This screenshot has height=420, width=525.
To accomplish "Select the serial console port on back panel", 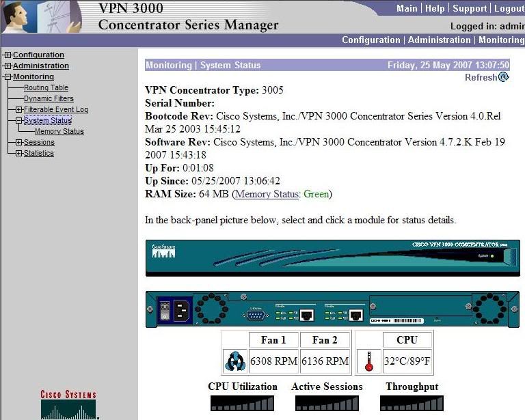I will (x=256, y=315).
